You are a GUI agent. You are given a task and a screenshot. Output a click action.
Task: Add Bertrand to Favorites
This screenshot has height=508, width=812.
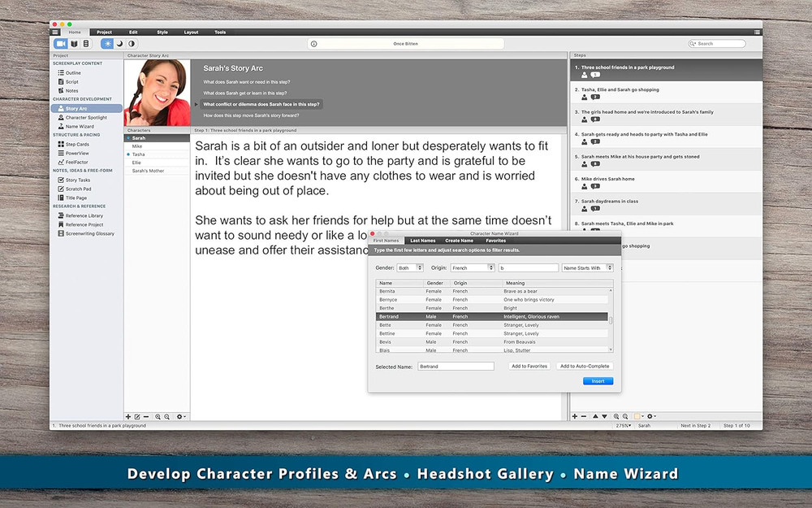click(529, 366)
